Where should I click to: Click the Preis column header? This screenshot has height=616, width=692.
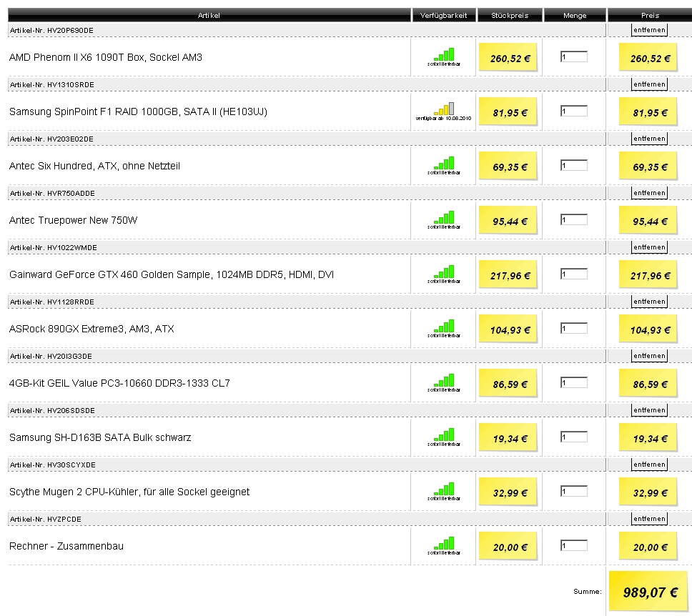point(650,15)
